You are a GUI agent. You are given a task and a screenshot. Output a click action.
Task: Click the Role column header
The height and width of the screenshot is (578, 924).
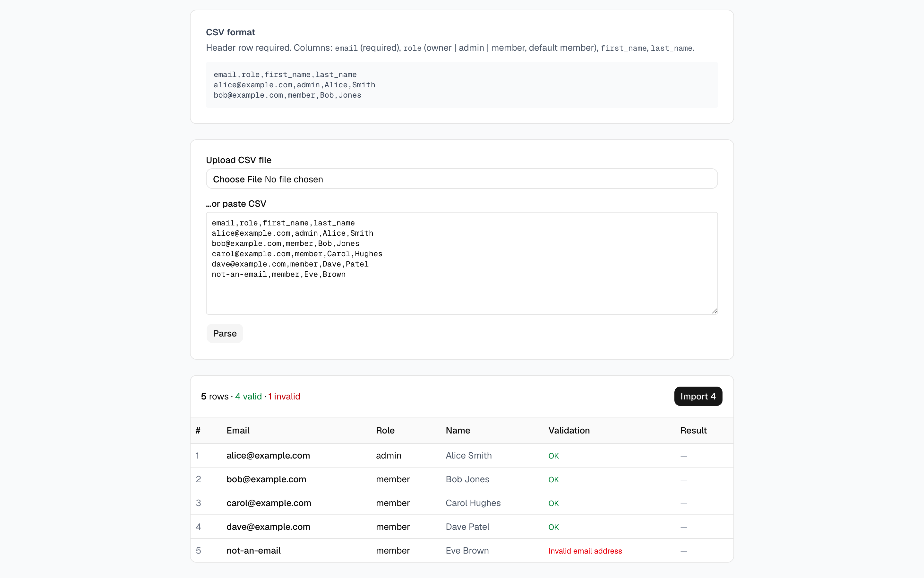click(x=385, y=430)
